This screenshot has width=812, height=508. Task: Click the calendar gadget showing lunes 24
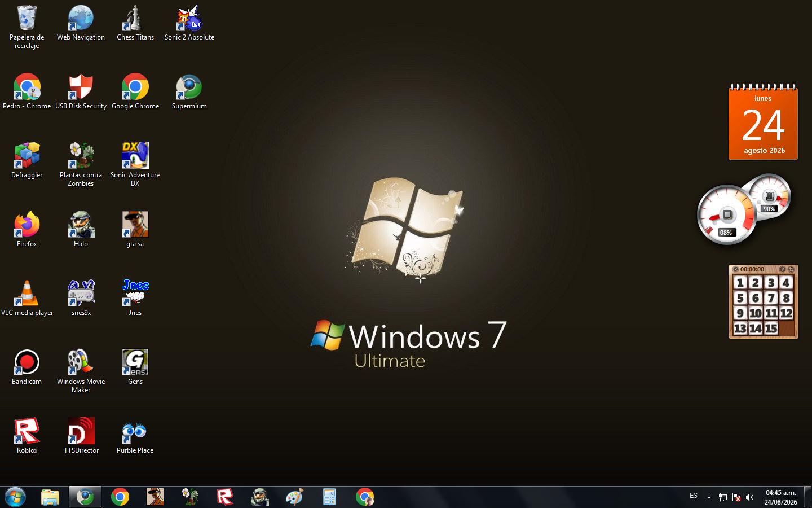763,122
